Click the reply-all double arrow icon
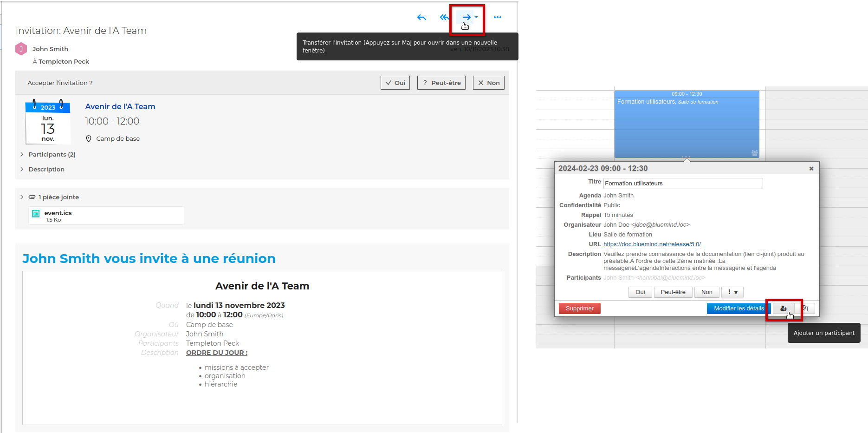 (x=444, y=18)
